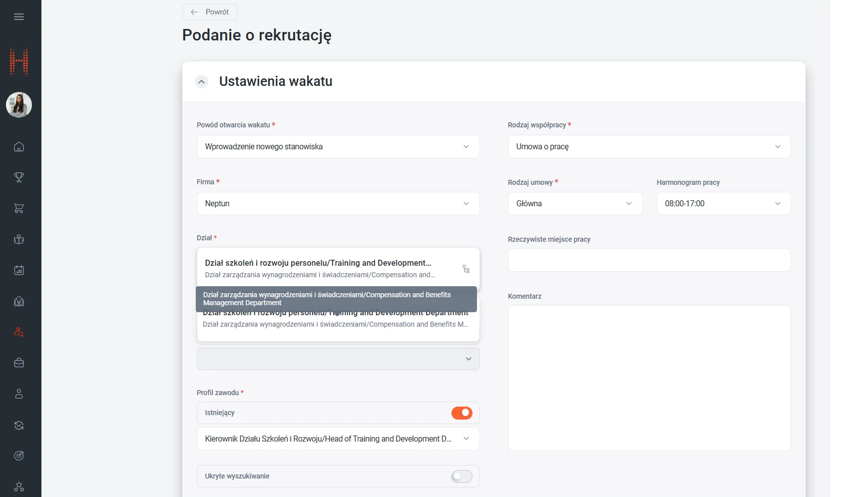Open the Harmonogram pracy dropdown

pyautogui.click(x=723, y=204)
